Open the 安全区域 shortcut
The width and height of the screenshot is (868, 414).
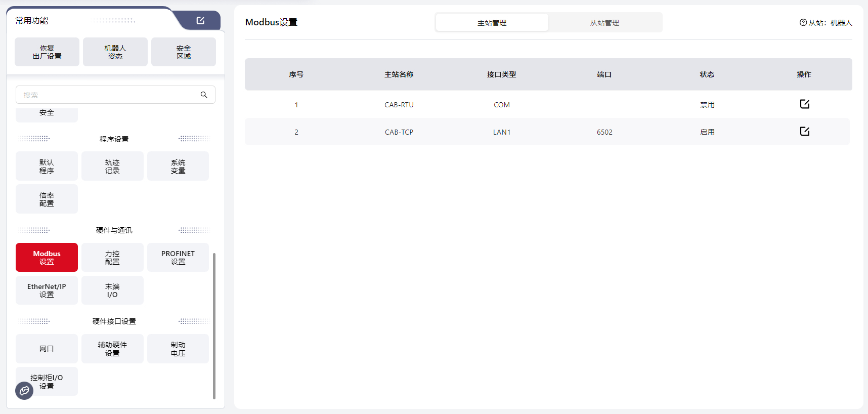pos(184,52)
